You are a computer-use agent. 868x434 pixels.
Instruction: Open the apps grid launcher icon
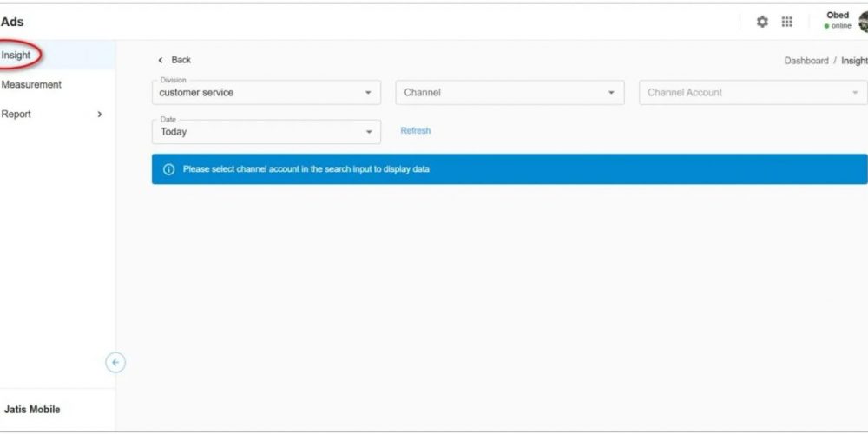click(x=787, y=22)
